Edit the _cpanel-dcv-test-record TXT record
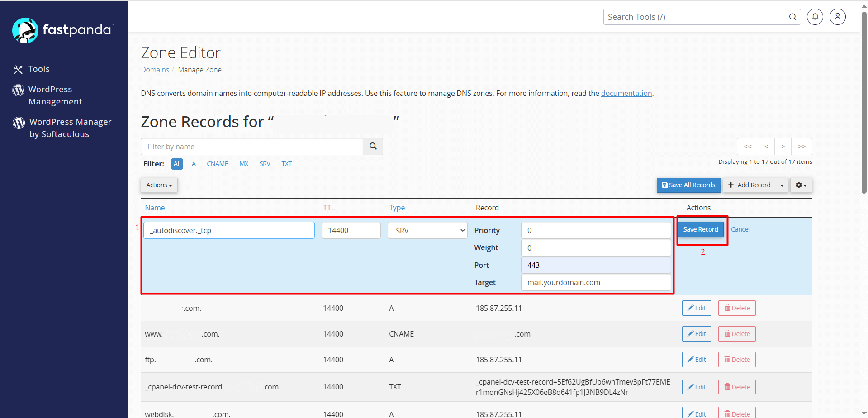This screenshot has width=868, height=418. (x=697, y=387)
